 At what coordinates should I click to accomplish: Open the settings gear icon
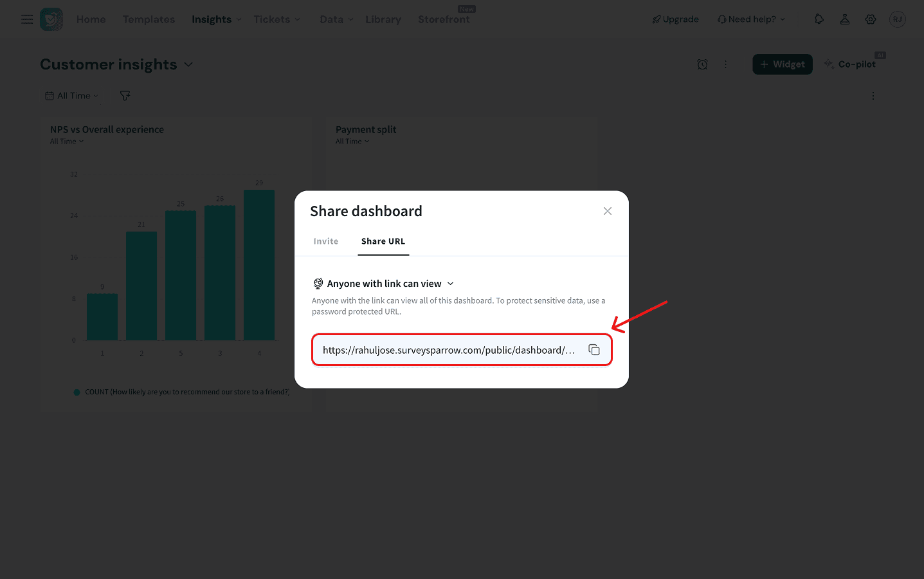871,19
